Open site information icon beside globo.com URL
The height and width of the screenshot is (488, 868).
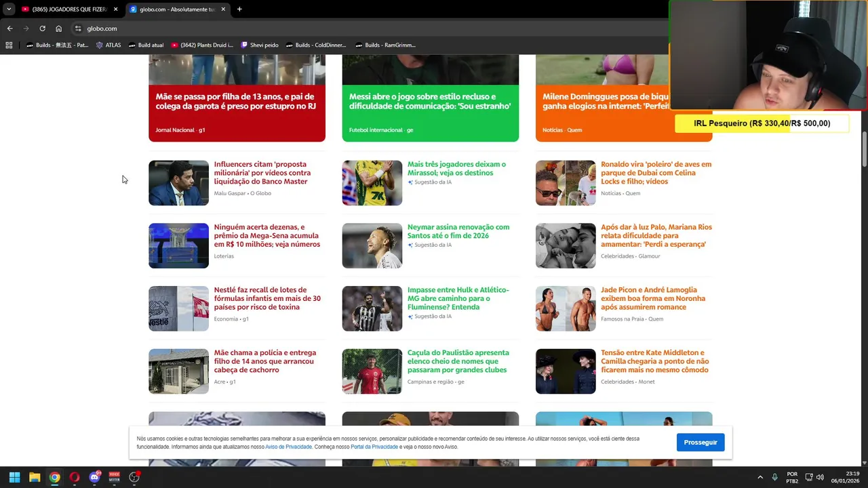point(78,28)
